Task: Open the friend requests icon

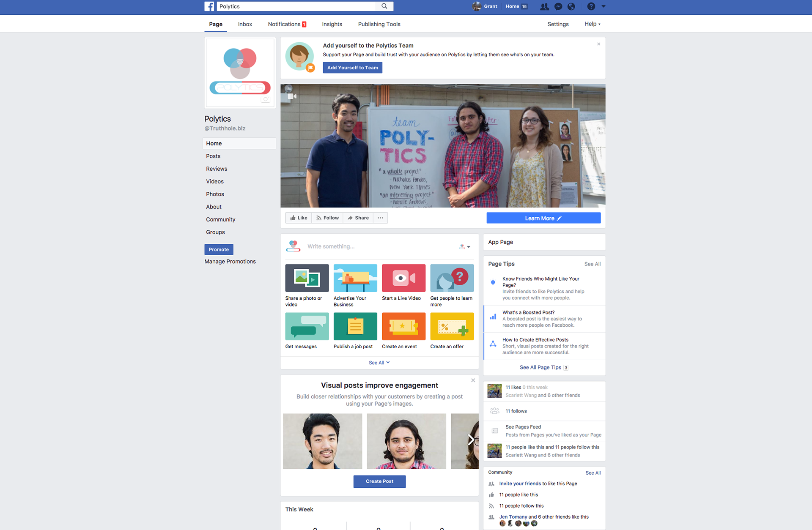Action: coord(545,6)
